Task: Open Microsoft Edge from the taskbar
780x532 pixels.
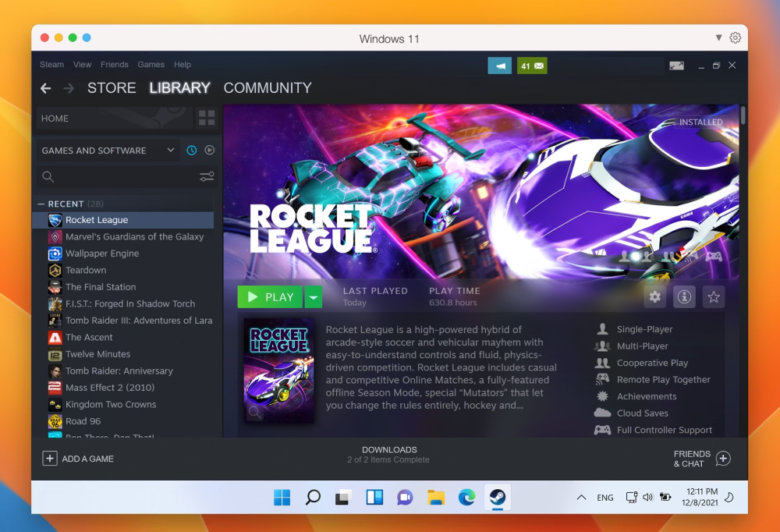Action: pyautogui.click(x=466, y=497)
